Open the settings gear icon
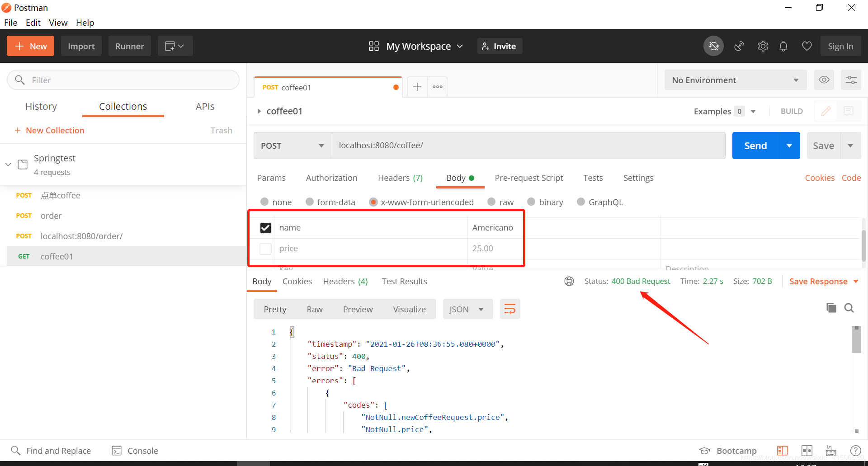 763,46
